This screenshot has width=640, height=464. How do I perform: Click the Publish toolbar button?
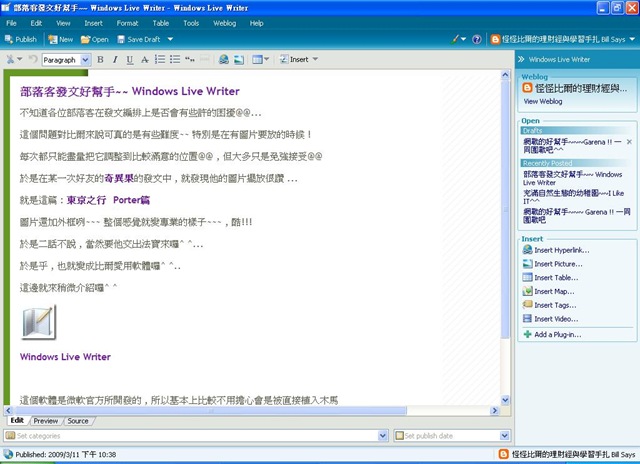(21, 40)
